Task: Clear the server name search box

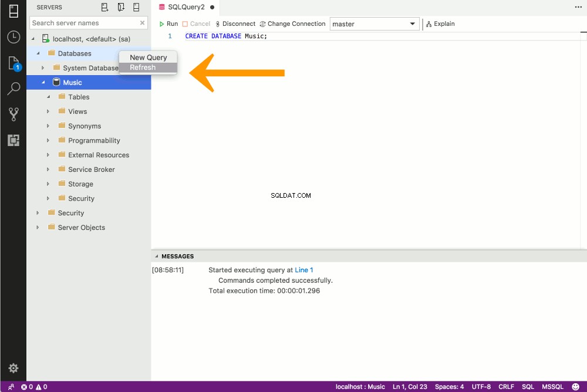Action: [142, 23]
